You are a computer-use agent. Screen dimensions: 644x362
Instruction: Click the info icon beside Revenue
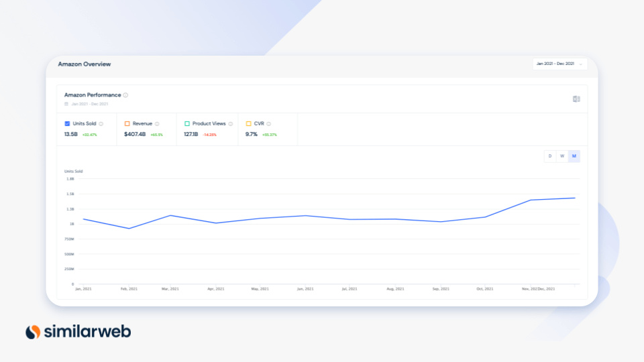pos(157,124)
